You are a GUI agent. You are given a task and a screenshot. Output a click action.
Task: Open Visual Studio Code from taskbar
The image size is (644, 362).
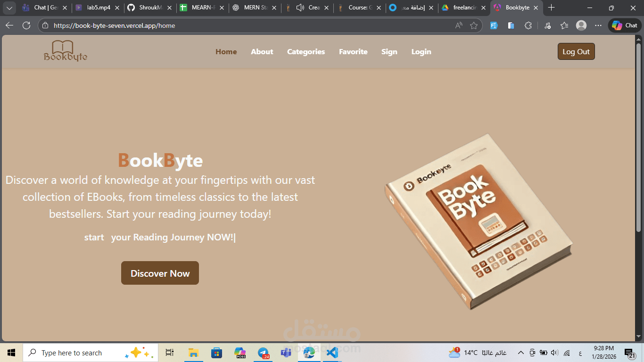[x=332, y=353]
